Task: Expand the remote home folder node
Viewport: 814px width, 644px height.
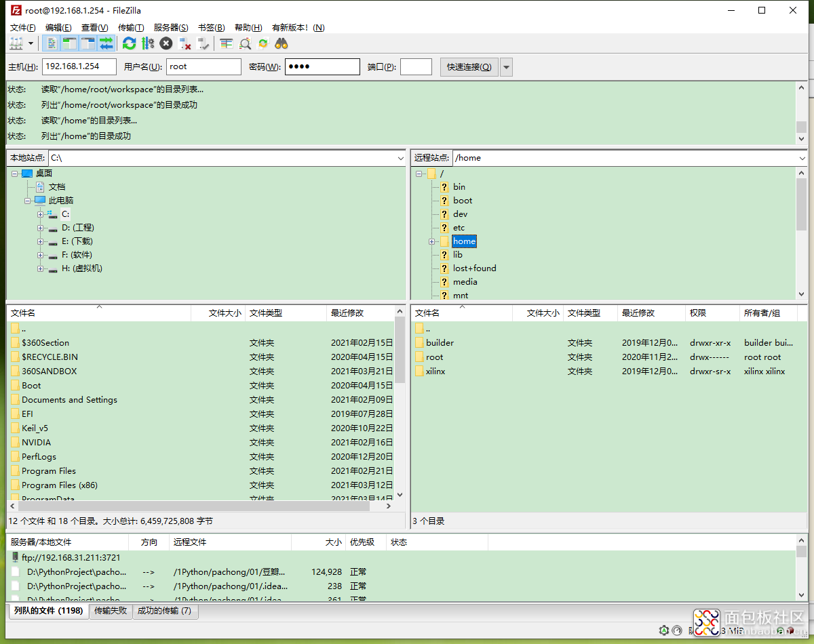Action: 431,241
